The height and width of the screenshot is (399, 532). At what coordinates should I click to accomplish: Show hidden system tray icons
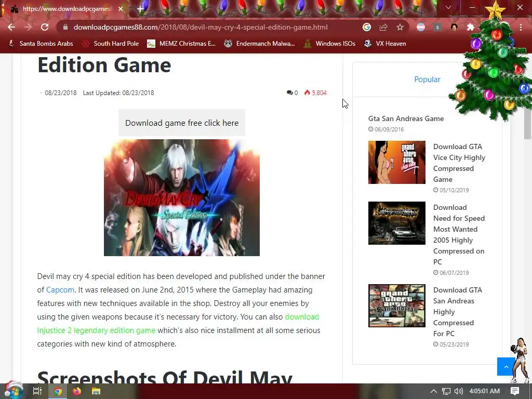434,391
